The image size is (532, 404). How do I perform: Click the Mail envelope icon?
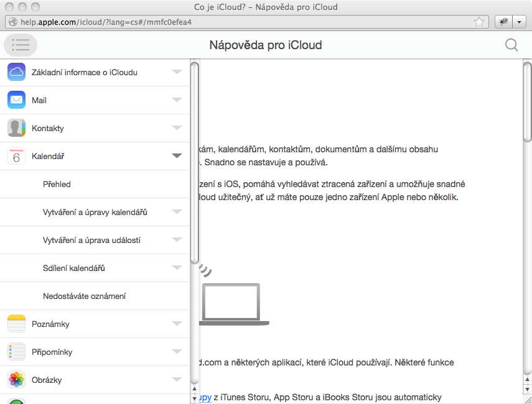[16, 100]
